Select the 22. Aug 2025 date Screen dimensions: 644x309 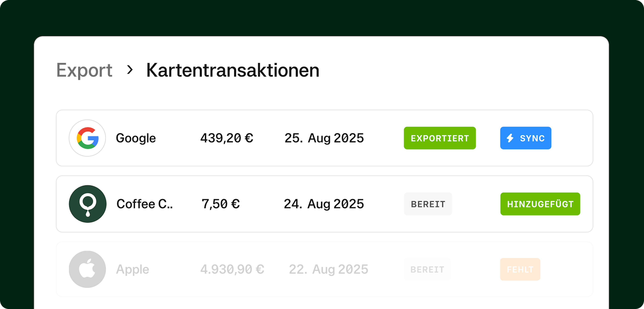coord(329,270)
